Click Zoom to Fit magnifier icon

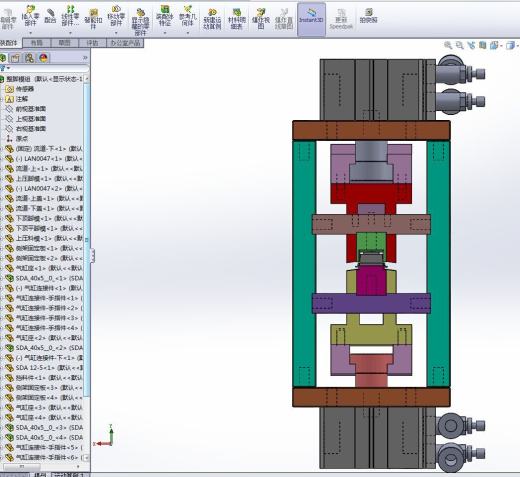coord(448,45)
